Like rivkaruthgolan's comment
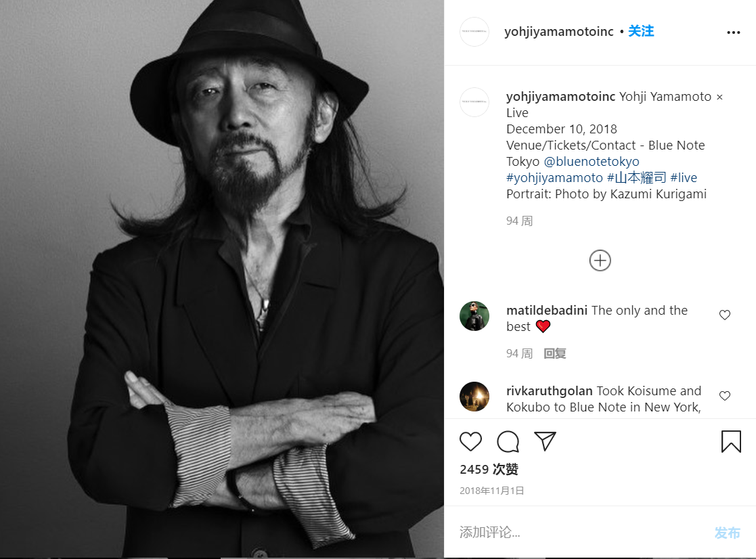The width and height of the screenshot is (756, 559). tap(725, 396)
